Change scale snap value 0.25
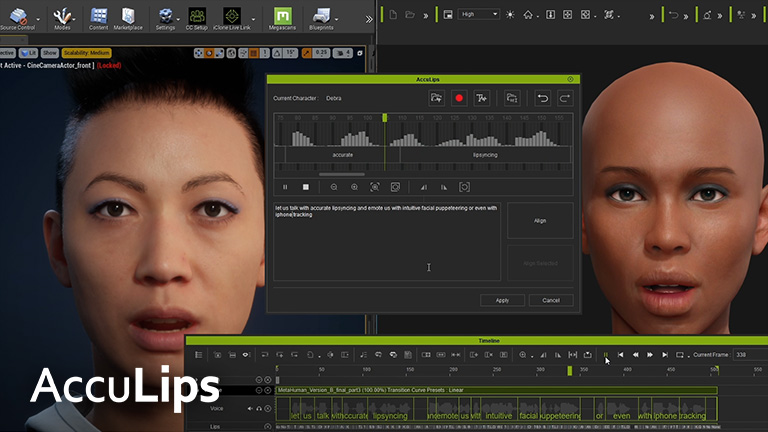This screenshot has width=768, height=432. 321,53
